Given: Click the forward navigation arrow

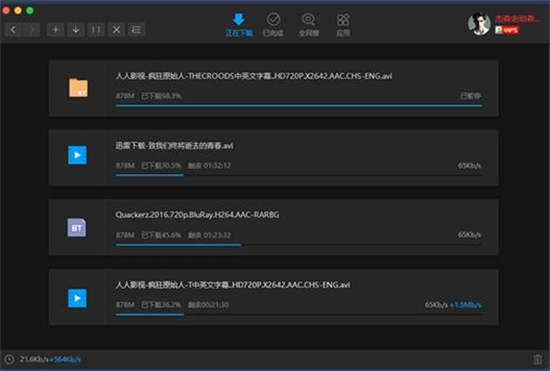Looking at the screenshot, I should (x=32, y=30).
